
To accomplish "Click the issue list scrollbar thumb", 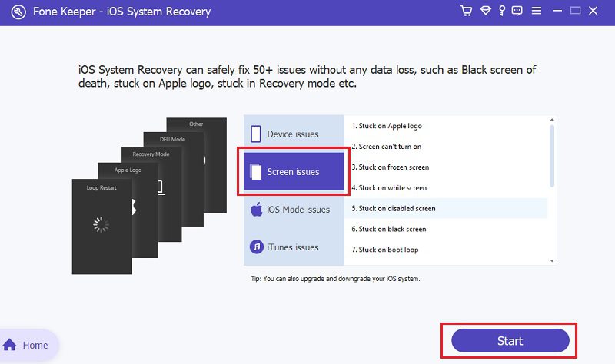I will pyautogui.click(x=552, y=154).
